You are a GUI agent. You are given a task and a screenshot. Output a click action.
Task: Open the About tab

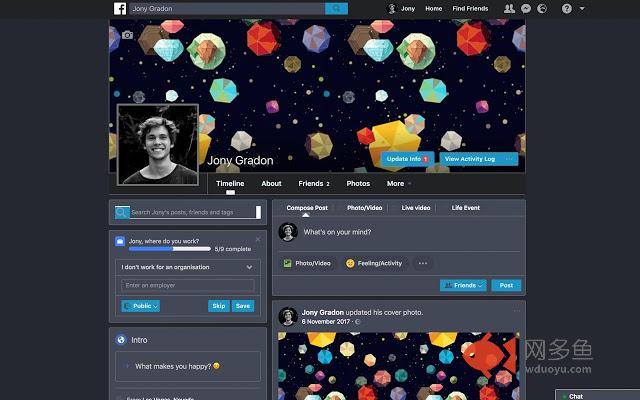[x=271, y=184]
